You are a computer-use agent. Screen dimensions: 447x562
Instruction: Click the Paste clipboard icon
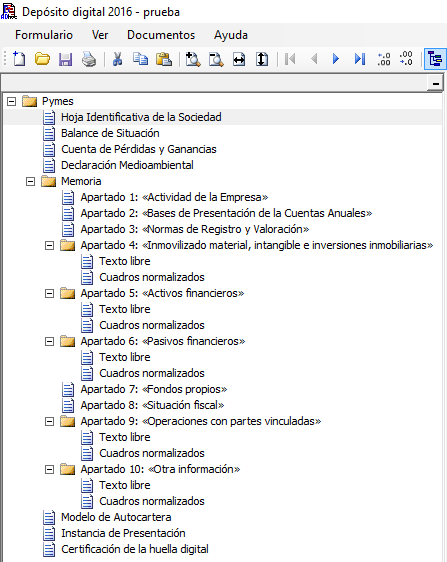coord(163,59)
